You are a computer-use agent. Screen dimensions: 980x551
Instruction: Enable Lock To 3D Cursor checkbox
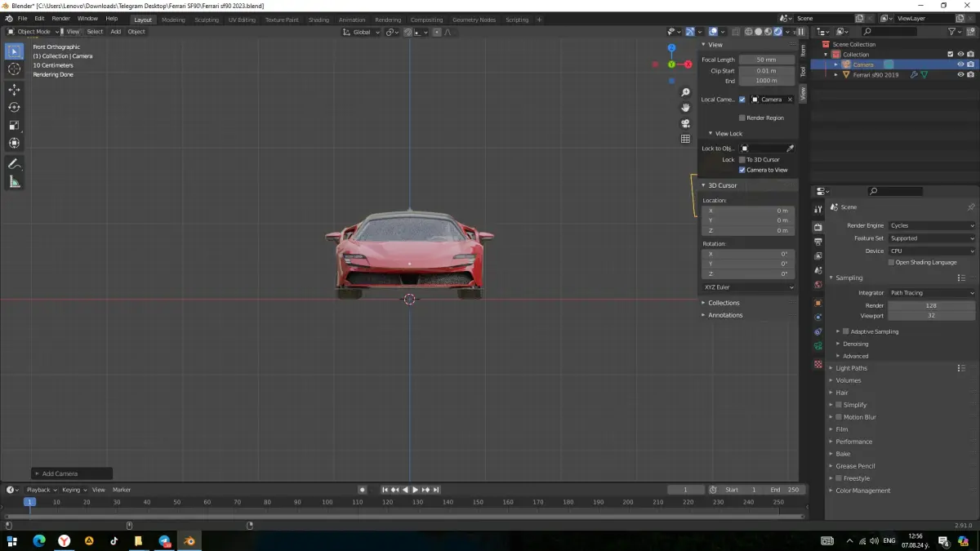742,160
